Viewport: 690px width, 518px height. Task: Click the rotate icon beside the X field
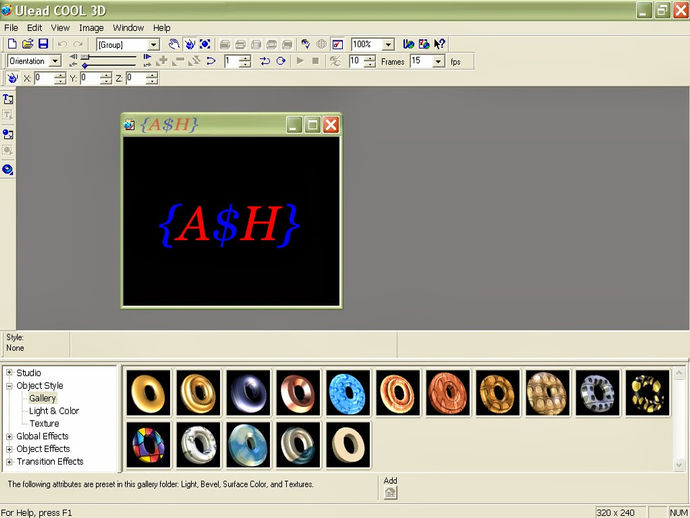(x=12, y=78)
